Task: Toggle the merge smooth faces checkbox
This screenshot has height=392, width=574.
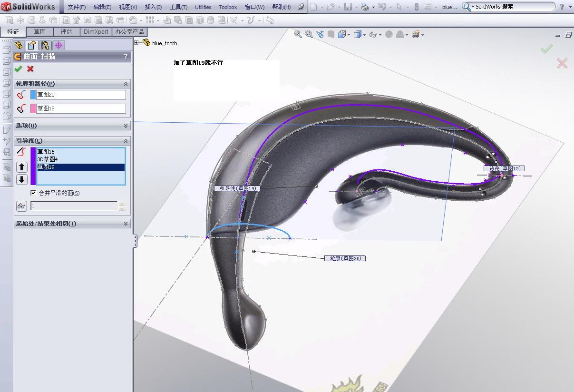Action: click(33, 193)
